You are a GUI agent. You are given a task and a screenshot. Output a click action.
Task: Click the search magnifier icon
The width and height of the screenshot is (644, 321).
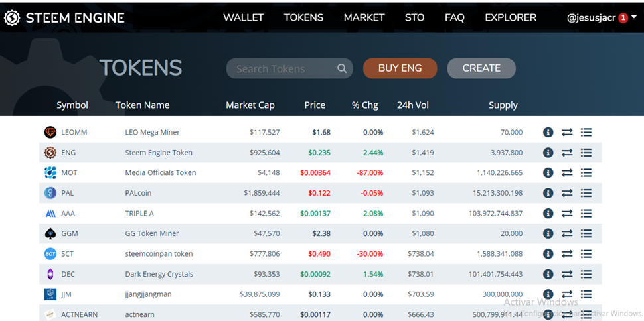pos(342,68)
